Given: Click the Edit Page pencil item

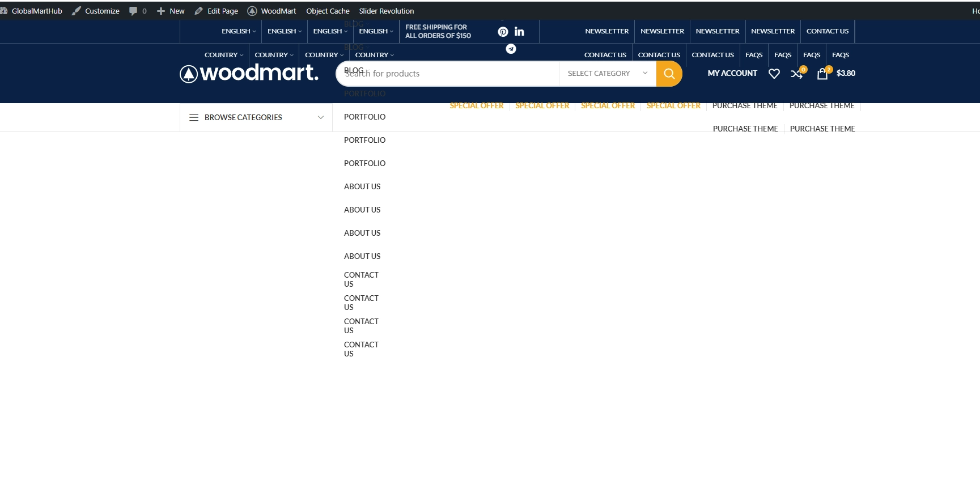Looking at the screenshot, I should pyautogui.click(x=216, y=11).
